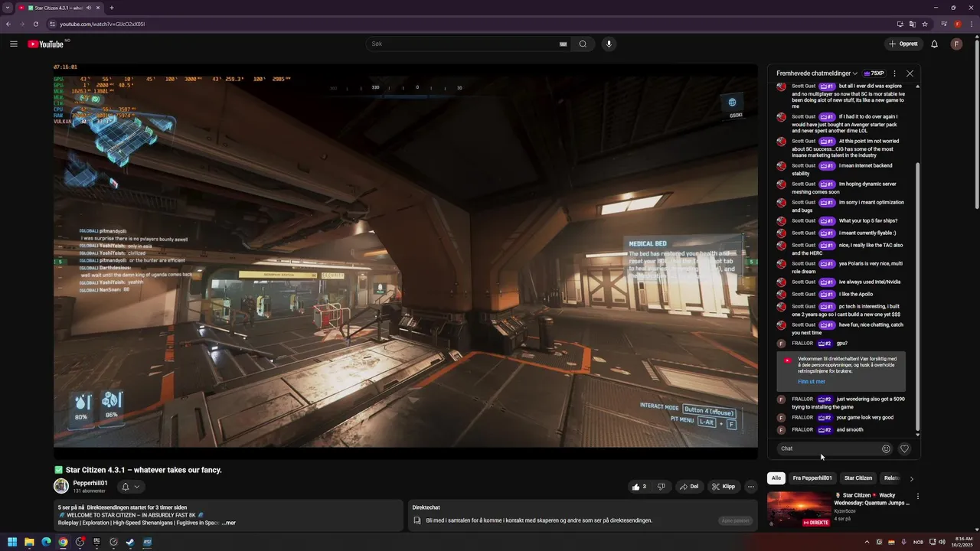Reload the page with refresh icon
This screenshot has width=980, height=551.
[35, 24]
